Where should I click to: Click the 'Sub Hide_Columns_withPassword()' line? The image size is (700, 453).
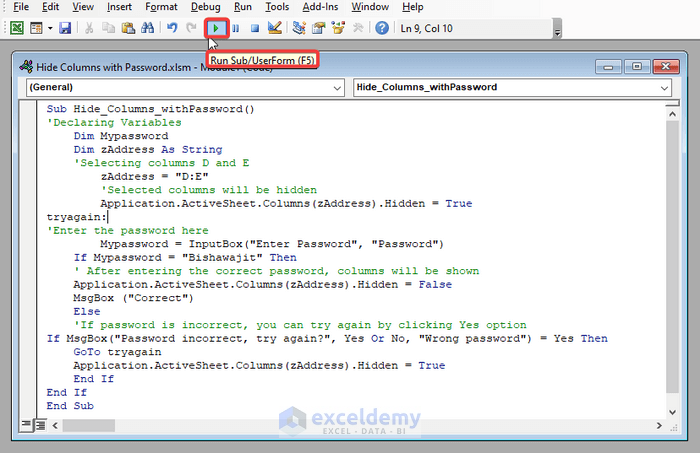pyautogui.click(x=150, y=109)
